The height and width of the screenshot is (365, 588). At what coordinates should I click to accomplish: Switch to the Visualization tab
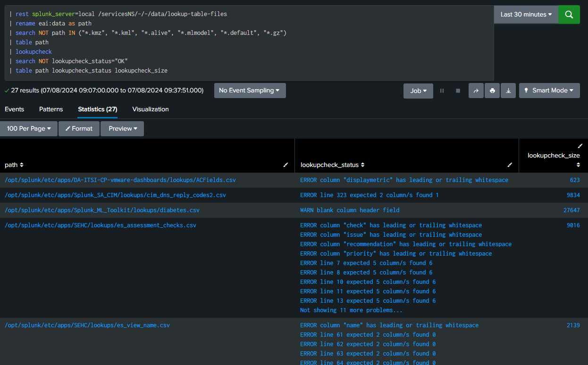click(151, 109)
